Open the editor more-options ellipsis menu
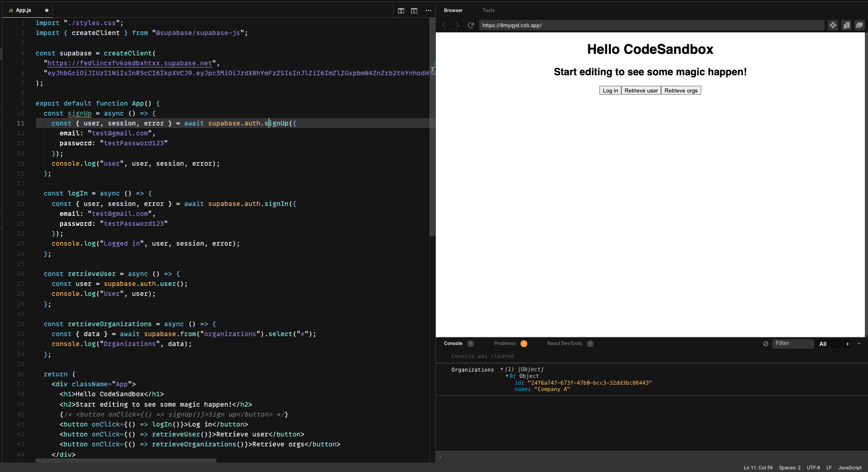868x472 pixels. tap(428, 10)
